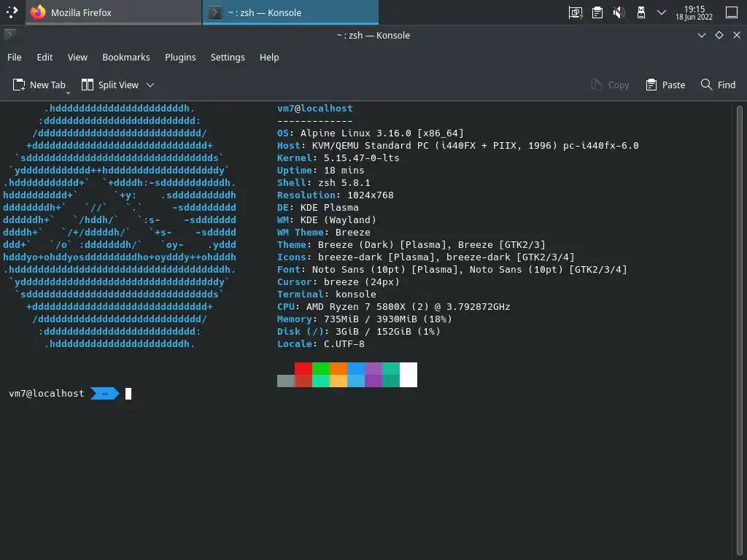The width and height of the screenshot is (747, 560).
Task: Click the '18 mins' uptime value
Action: tap(344, 170)
